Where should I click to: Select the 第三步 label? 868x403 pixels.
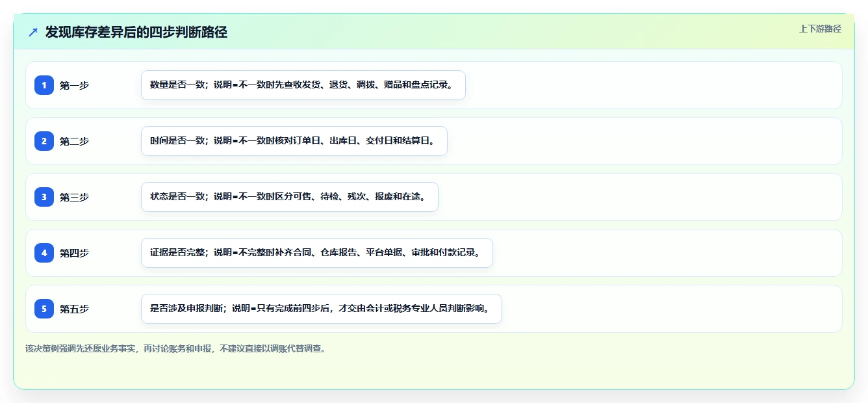pos(74,197)
